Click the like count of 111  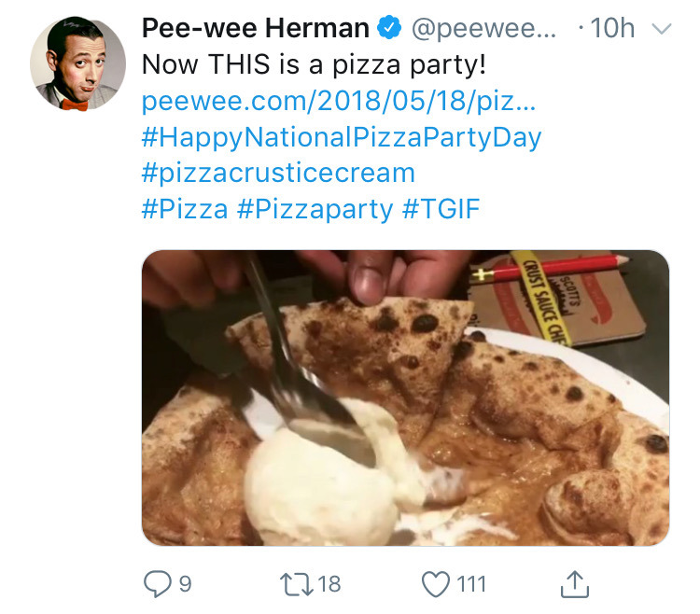click(471, 584)
